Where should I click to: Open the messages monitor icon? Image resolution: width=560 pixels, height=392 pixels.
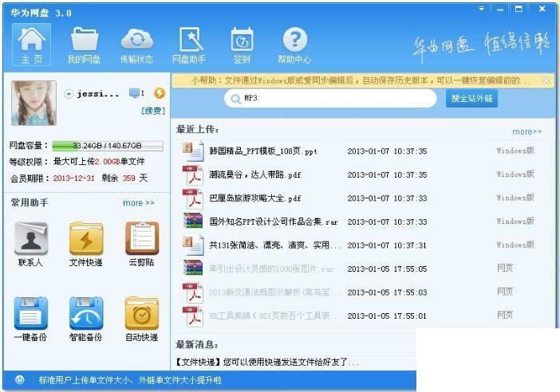coord(134,93)
